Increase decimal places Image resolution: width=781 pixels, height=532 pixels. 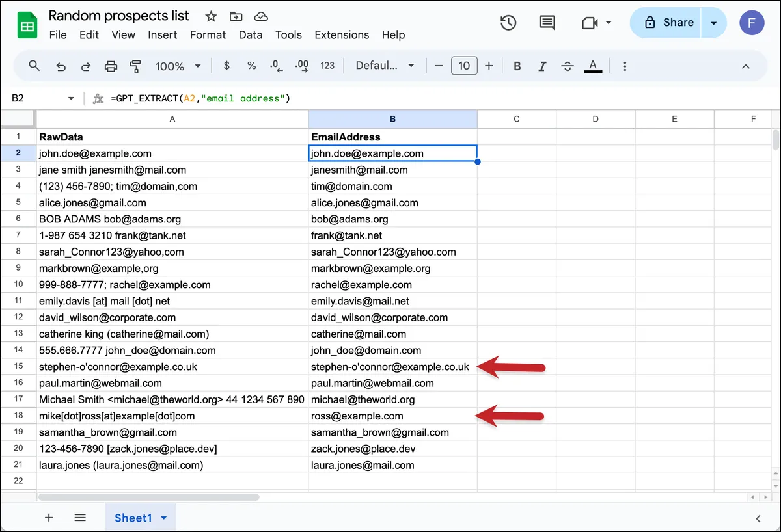click(x=301, y=66)
